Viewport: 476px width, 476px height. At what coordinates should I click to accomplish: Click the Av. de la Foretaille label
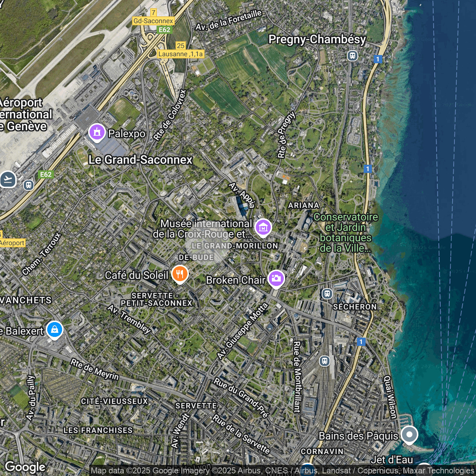229,20
